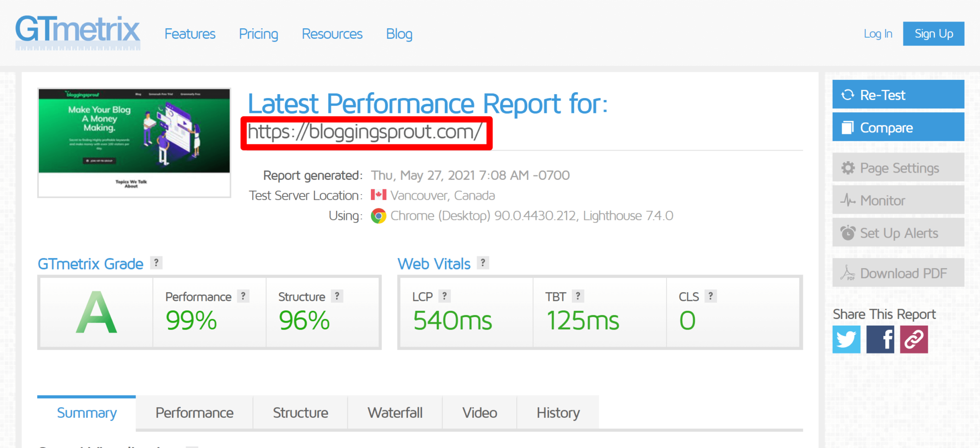Click the Sign Up button
Image resolution: width=980 pixels, height=448 pixels.
[934, 34]
